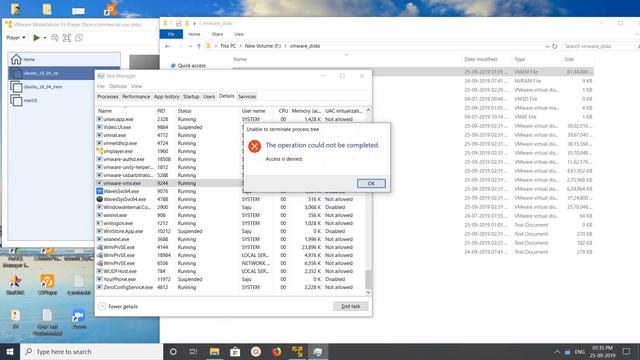
Task: Select the vmnat.exe process row
Action: (x=169, y=135)
